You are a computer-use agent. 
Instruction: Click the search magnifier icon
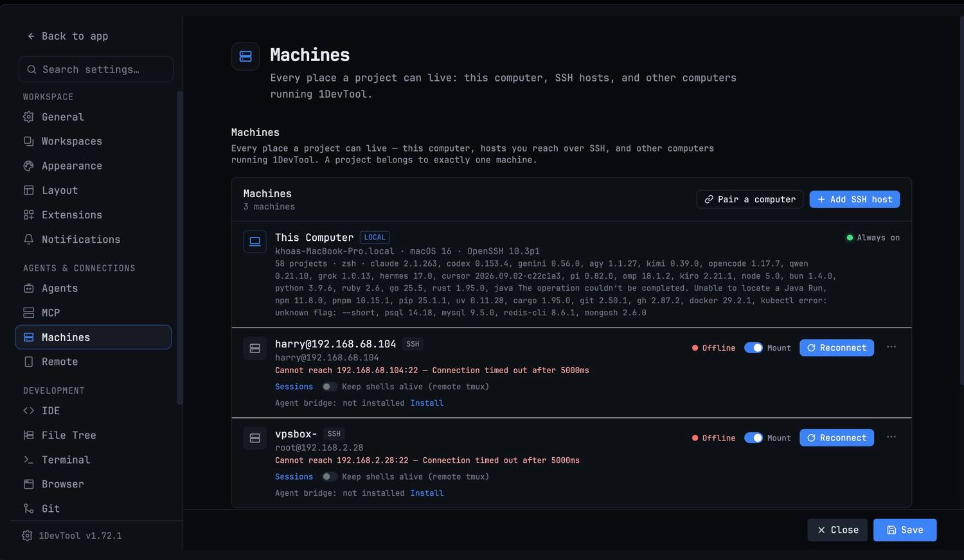(31, 69)
